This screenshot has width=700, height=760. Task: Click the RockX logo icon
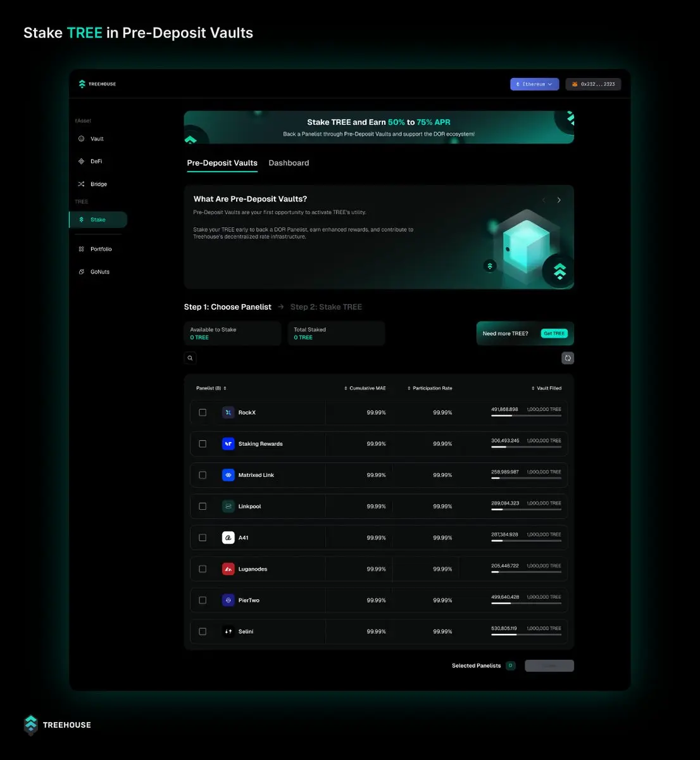point(228,412)
